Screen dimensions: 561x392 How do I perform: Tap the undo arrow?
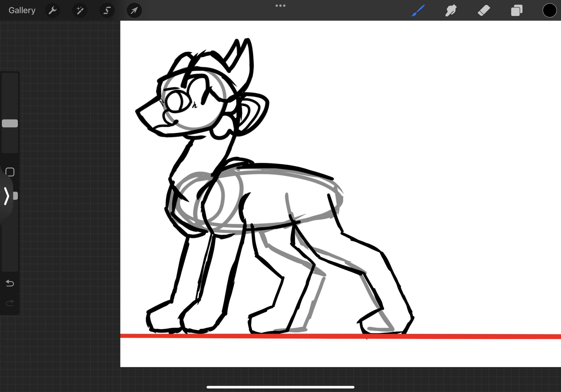point(10,283)
